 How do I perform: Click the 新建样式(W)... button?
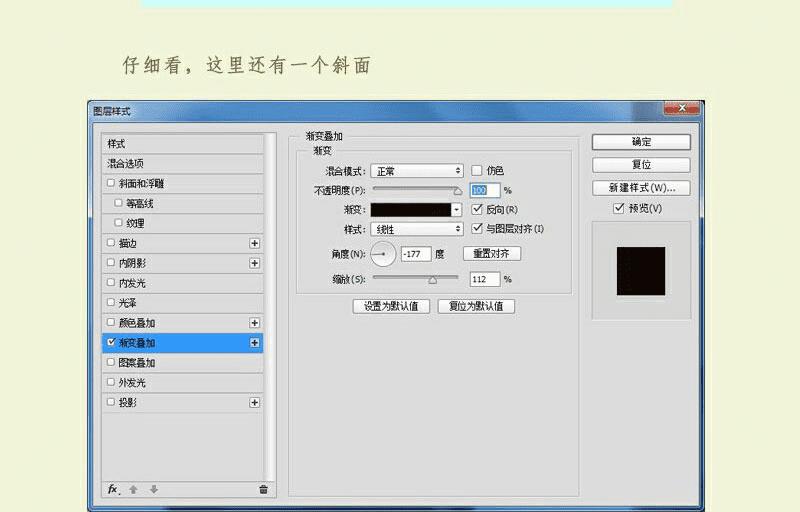point(641,188)
